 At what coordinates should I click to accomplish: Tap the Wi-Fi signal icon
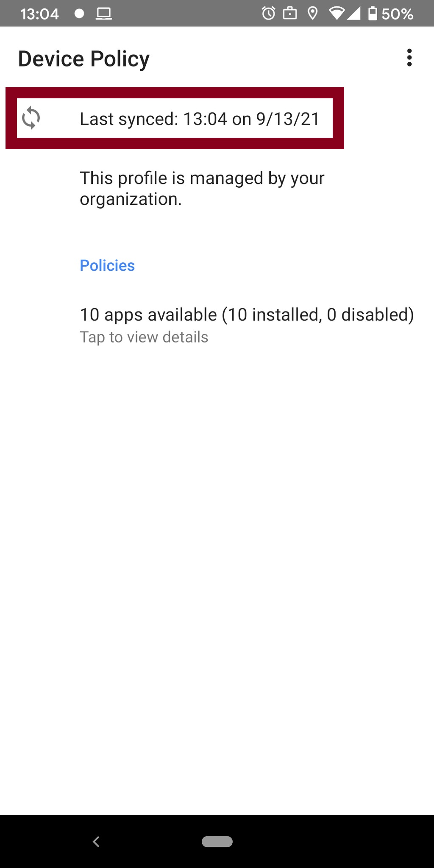click(337, 14)
